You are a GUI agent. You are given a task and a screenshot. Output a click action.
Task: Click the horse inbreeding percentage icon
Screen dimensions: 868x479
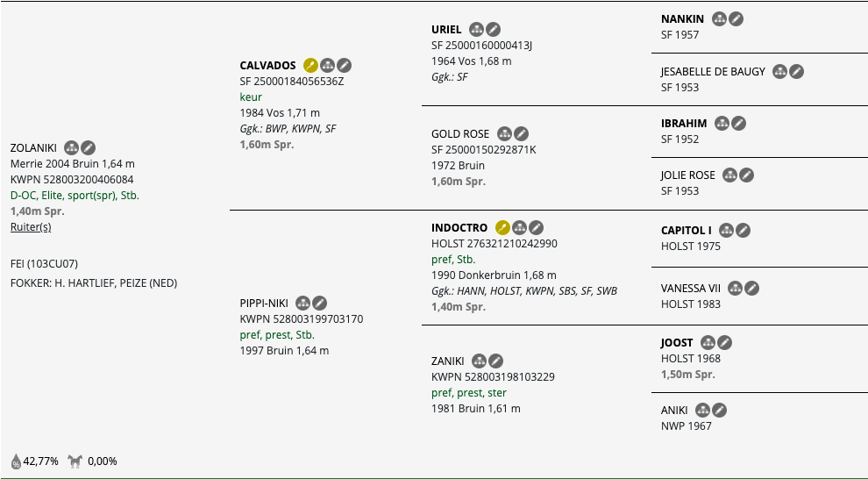(75, 461)
